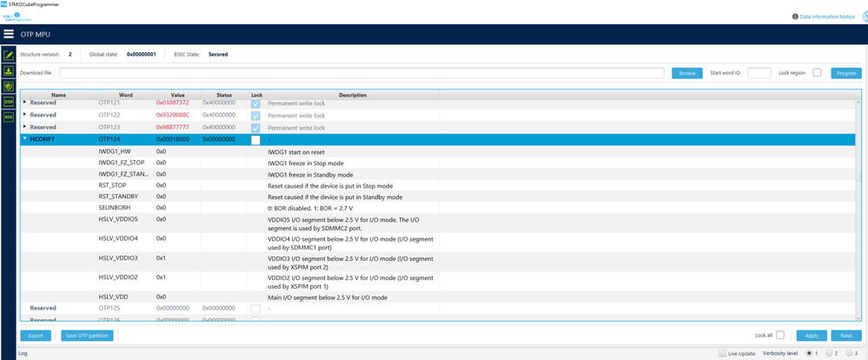Click the HSLV_VDDIO2 value 0x1
The width and height of the screenshot is (868, 360).
161,277
